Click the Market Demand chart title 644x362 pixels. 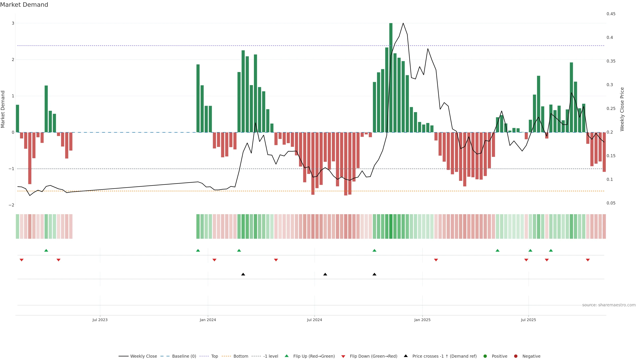pyautogui.click(x=24, y=5)
